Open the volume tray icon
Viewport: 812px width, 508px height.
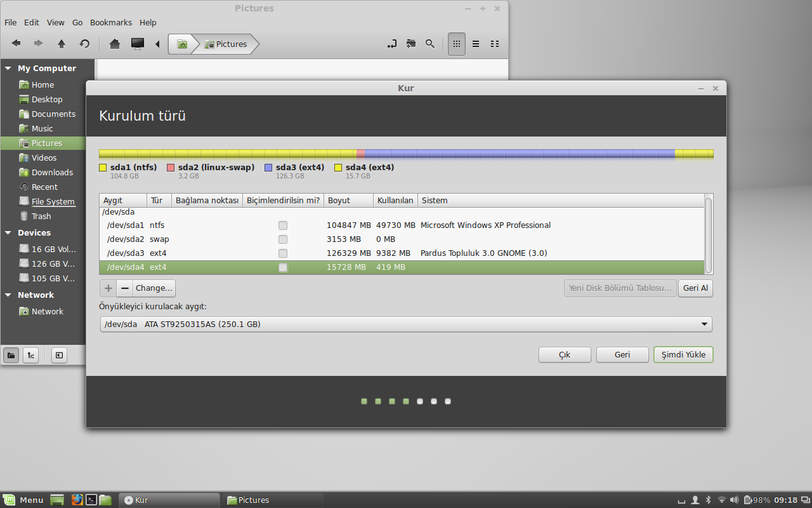click(735, 500)
